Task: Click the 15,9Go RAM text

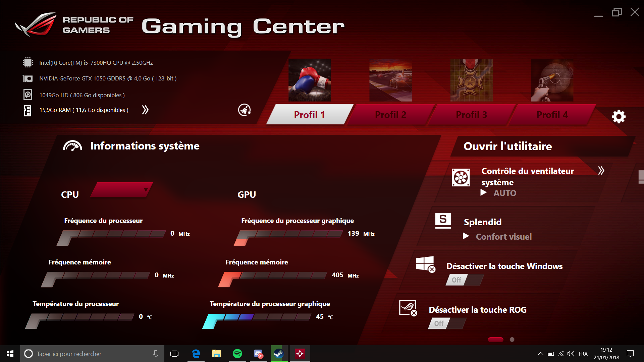Action: point(84,110)
